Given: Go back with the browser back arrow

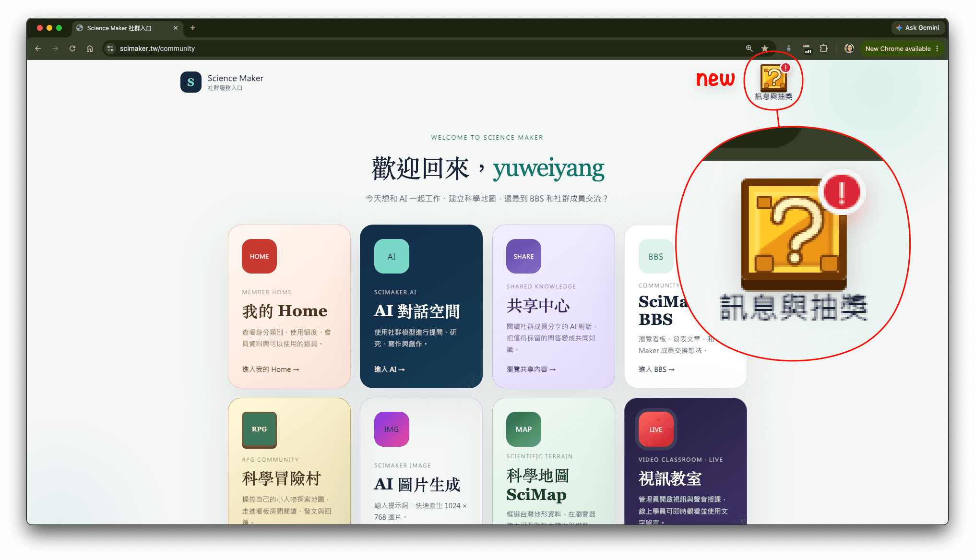Looking at the screenshot, I should (x=38, y=48).
